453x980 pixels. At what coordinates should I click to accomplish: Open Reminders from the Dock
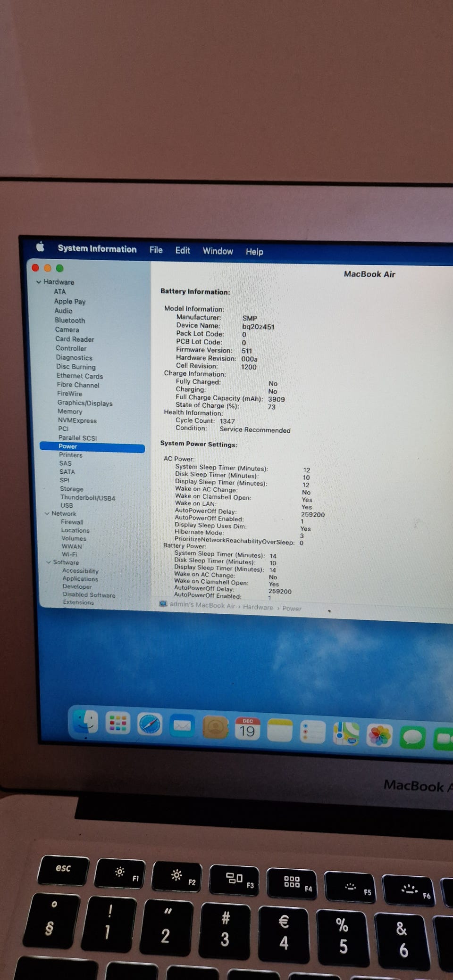[x=313, y=732]
